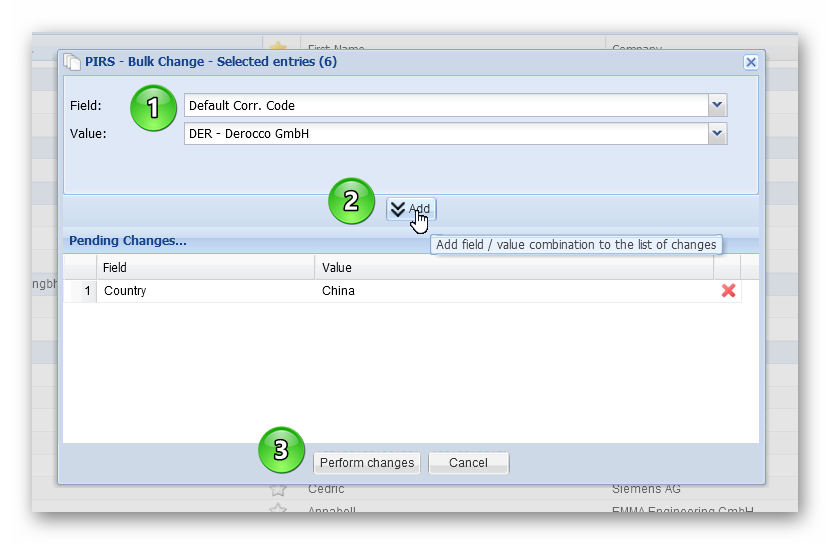Viewport: 830px width, 544px height.
Task: Expand the Value dropdown arrow
Action: 717,133
